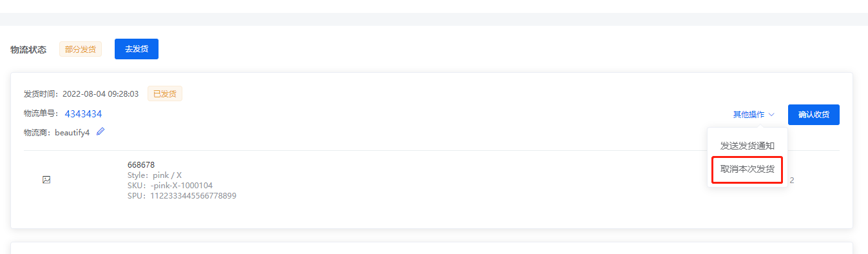Click the 物流状态 label
868x254 pixels.
click(28, 50)
